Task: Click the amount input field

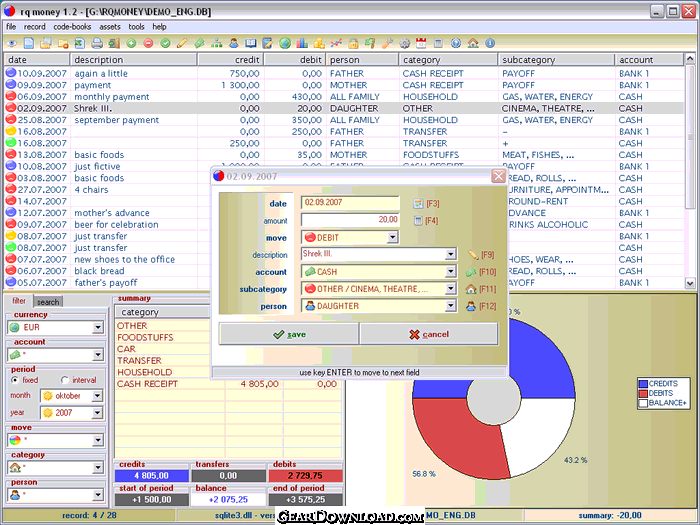Action: pos(350,220)
